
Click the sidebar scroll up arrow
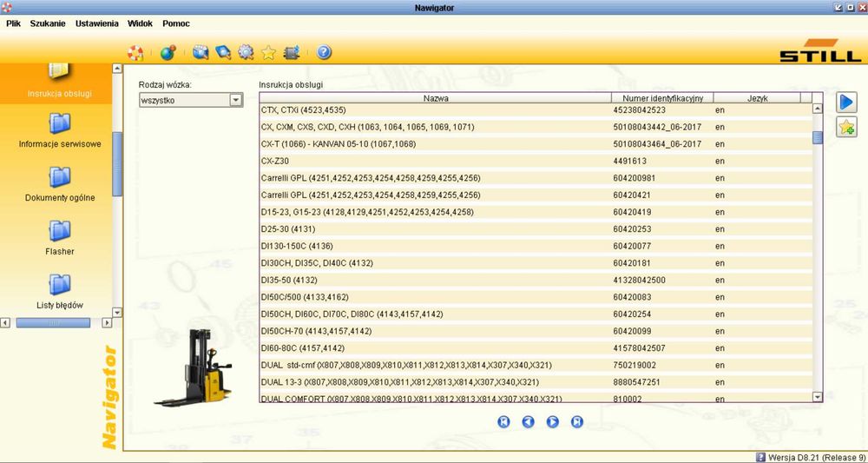[x=117, y=69]
